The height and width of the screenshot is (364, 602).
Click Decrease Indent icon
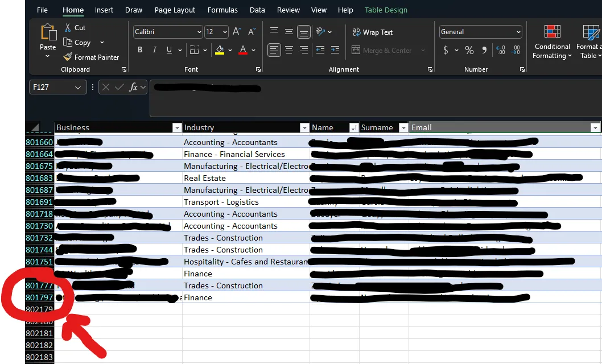pyautogui.click(x=320, y=50)
